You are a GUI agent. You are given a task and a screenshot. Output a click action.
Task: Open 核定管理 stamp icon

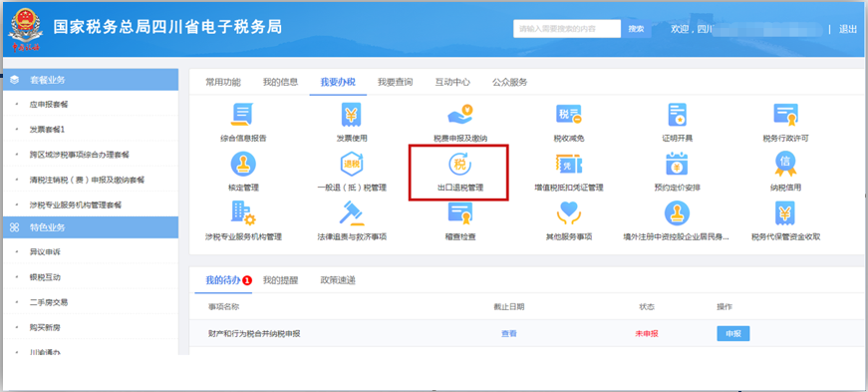[x=243, y=165]
